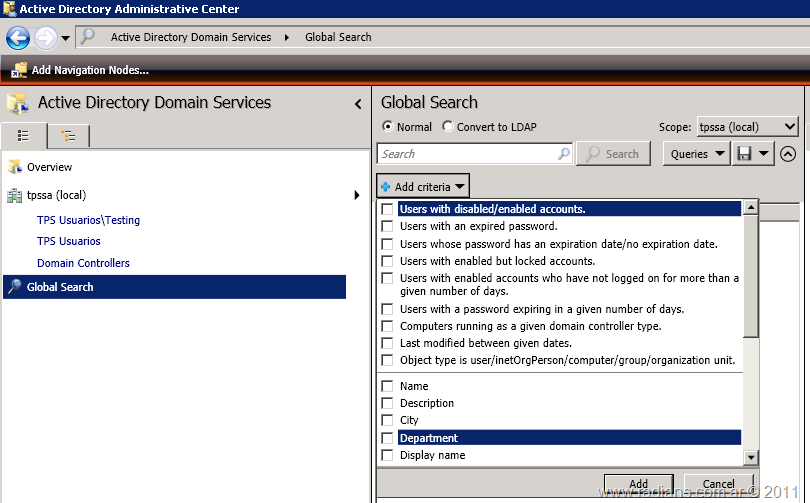Collapse the navigation pane with arrow

(x=358, y=104)
